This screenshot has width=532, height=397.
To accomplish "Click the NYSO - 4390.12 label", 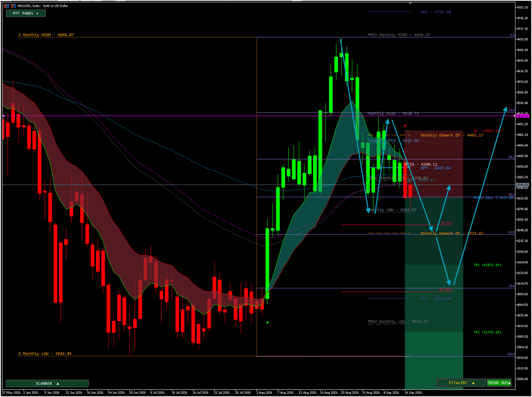I will 421,164.
